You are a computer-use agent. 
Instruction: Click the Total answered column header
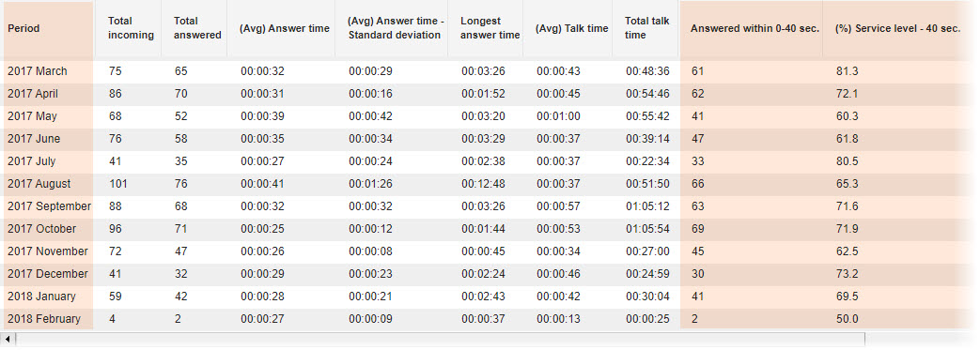(196, 28)
